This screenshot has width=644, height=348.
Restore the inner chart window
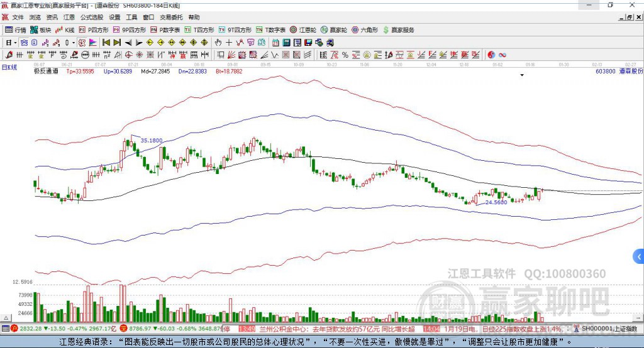pyautogui.click(x=629, y=17)
